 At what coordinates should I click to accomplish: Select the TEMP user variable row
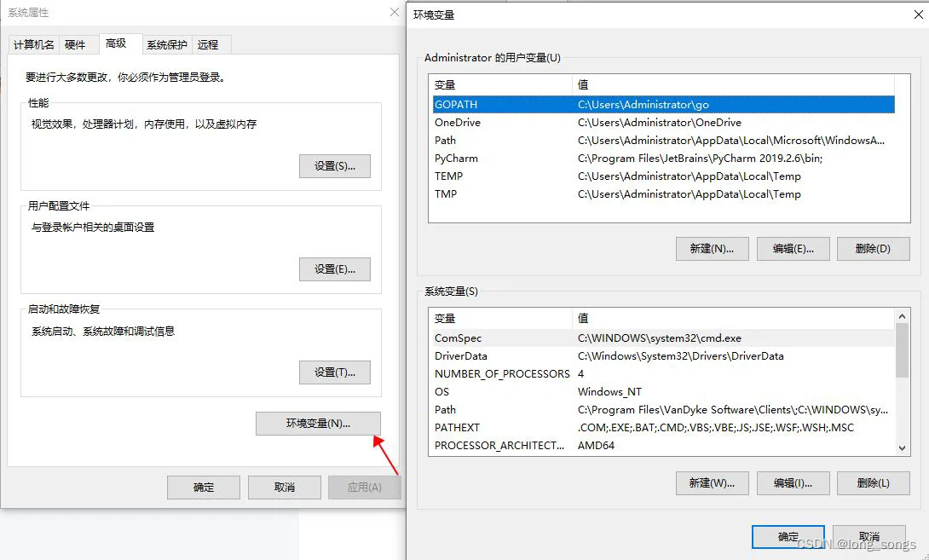pos(664,176)
